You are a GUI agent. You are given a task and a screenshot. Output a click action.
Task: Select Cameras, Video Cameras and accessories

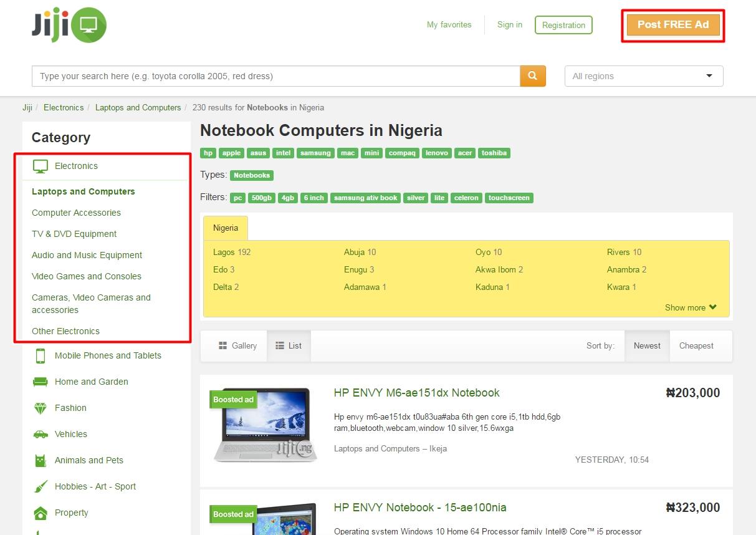91,304
